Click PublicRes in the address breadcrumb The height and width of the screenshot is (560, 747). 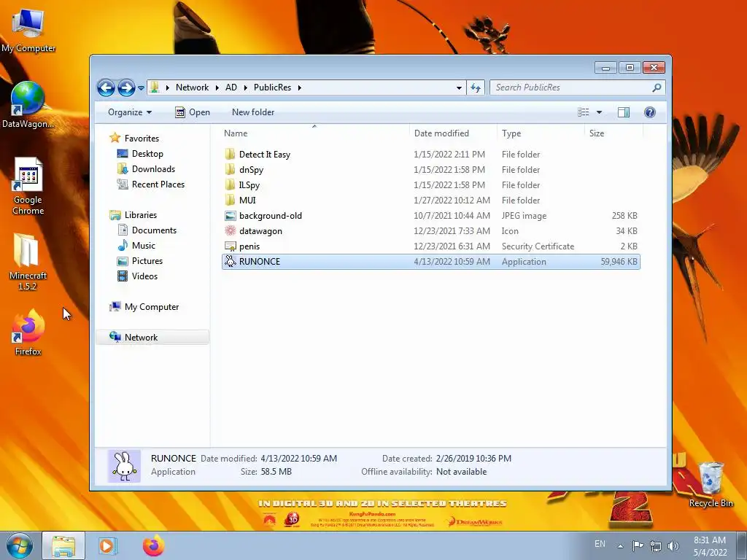272,87
